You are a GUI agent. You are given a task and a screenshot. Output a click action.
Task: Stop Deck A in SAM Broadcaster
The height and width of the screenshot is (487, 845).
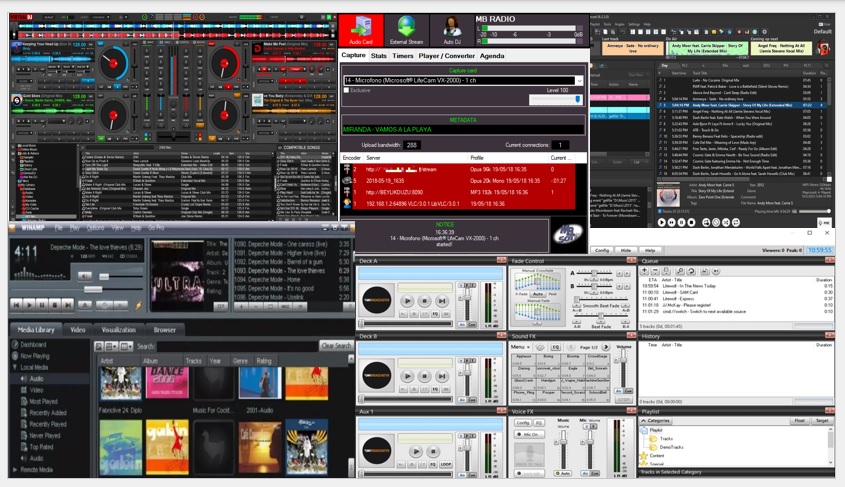pyautogui.click(x=425, y=301)
